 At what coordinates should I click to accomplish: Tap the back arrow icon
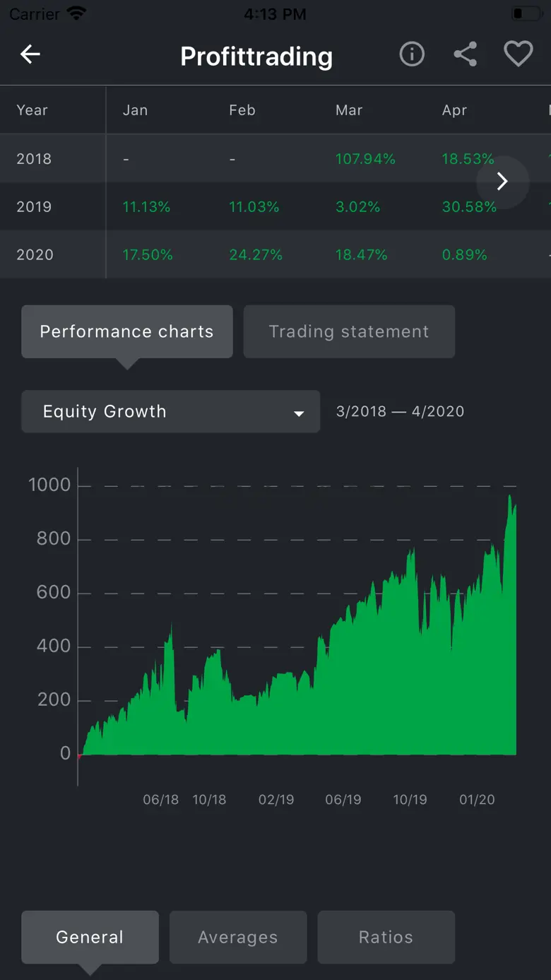(30, 54)
